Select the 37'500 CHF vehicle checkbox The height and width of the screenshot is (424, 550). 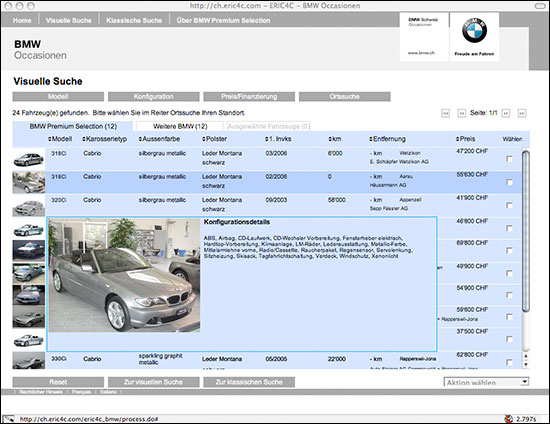coord(509,339)
